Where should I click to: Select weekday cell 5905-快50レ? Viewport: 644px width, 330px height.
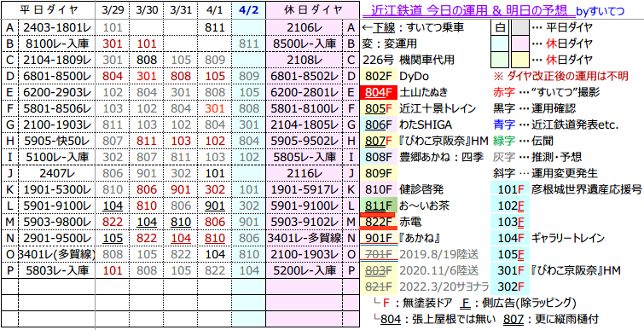click(57, 142)
